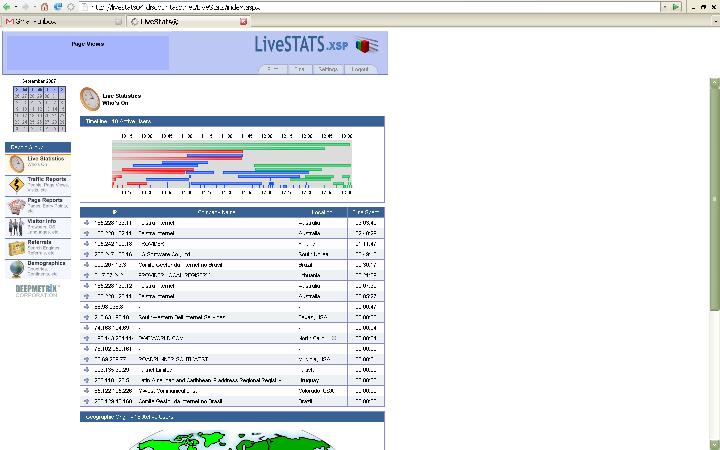This screenshot has width=720, height=450.
Task: Click the world map geographic image
Action: (x=232, y=440)
